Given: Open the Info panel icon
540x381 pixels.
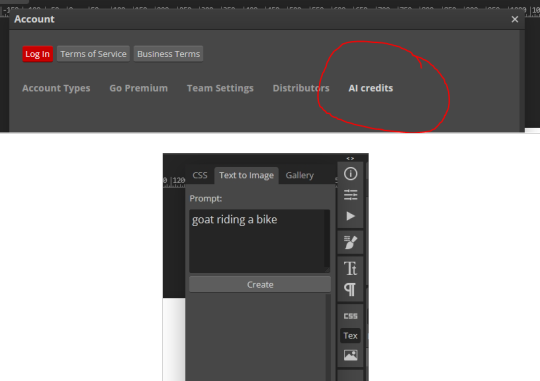Looking at the screenshot, I should (x=351, y=174).
